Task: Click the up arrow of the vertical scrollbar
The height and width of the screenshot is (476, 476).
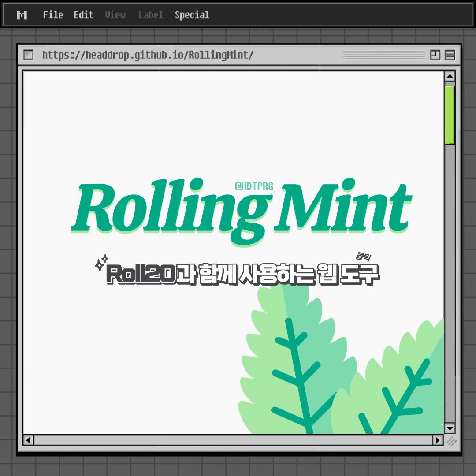Action: (450, 75)
